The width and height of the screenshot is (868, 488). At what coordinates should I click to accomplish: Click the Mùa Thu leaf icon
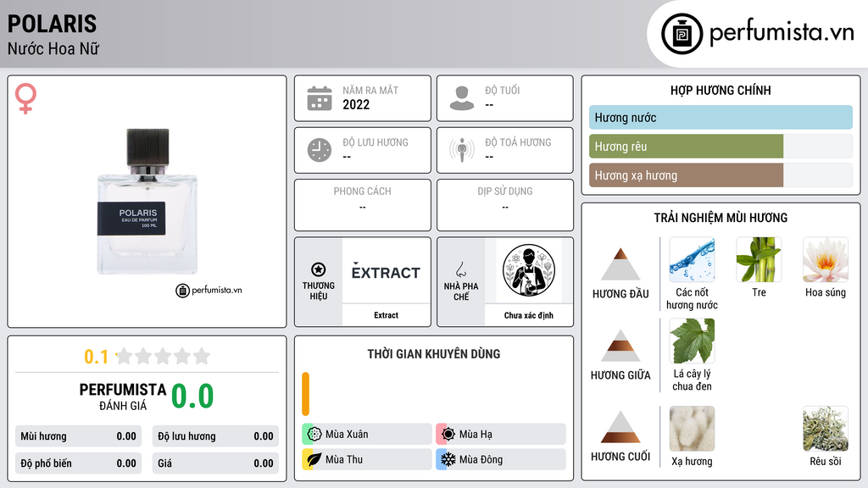[x=314, y=459]
